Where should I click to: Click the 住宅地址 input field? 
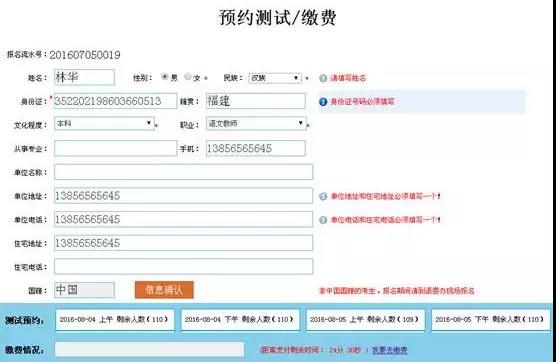tap(184, 243)
